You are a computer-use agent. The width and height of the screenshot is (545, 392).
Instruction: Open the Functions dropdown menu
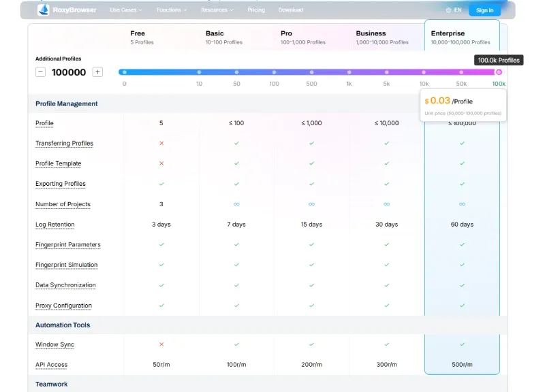172,10
